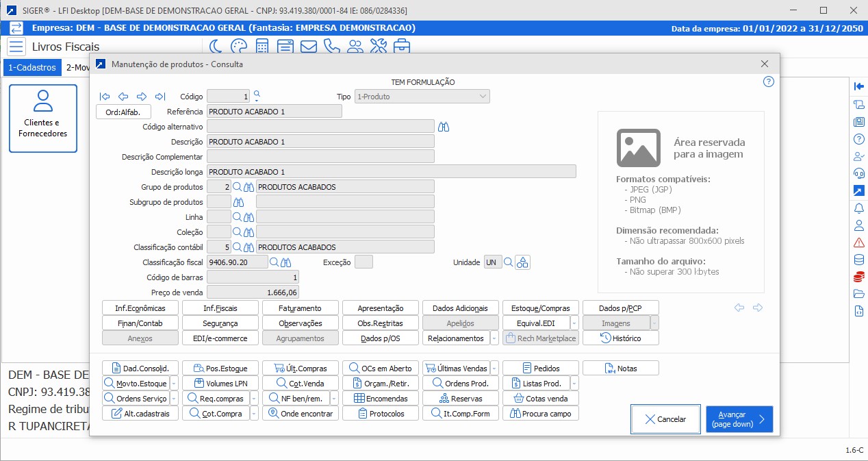Open the notifications bell in right sidebar
This screenshot has width=868, height=461.
[859, 208]
